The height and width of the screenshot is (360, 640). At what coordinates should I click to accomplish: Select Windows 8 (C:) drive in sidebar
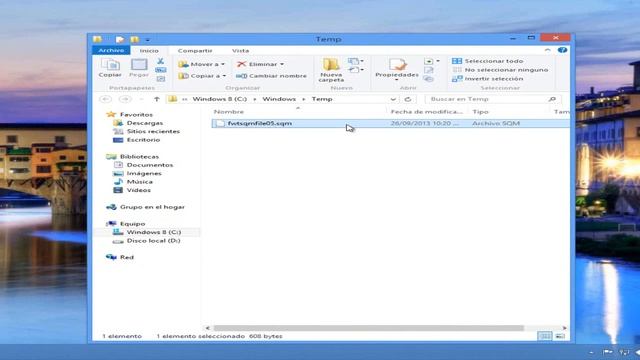153,232
